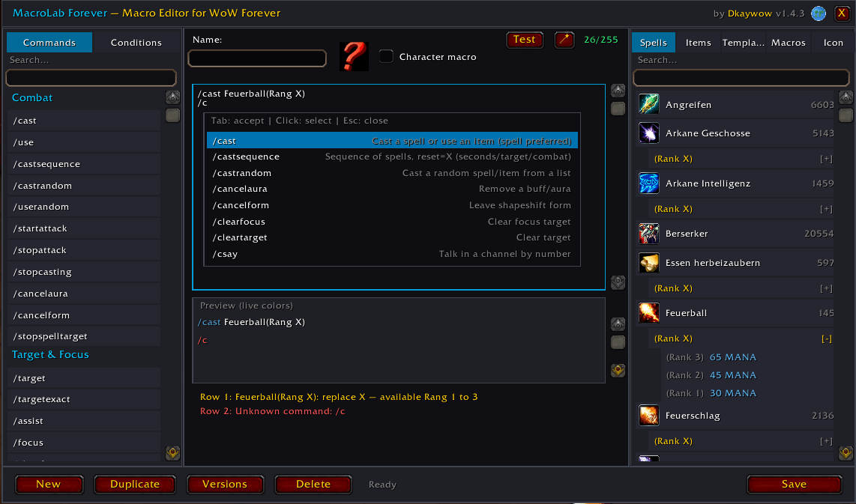Image resolution: width=856 pixels, height=504 pixels.
Task: Click the globe icon next to the version number
Action: 819,13
